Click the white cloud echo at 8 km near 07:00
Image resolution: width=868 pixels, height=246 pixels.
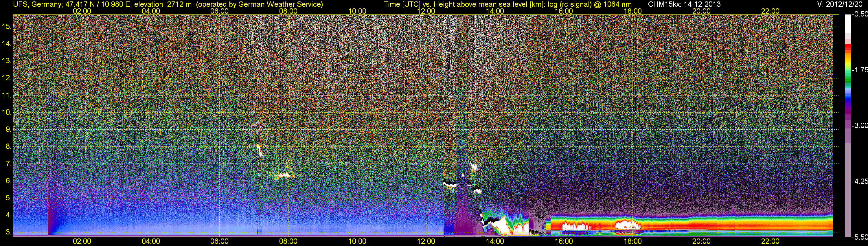(x=259, y=150)
